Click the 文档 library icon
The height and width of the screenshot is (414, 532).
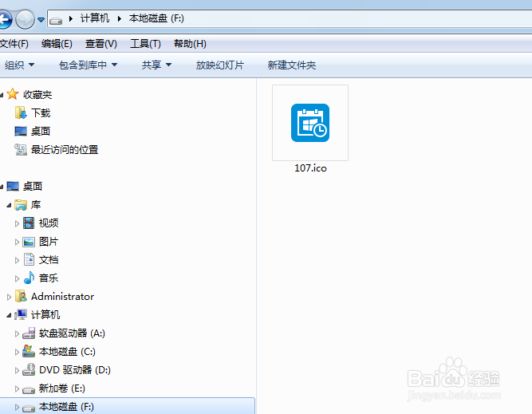click(30, 259)
